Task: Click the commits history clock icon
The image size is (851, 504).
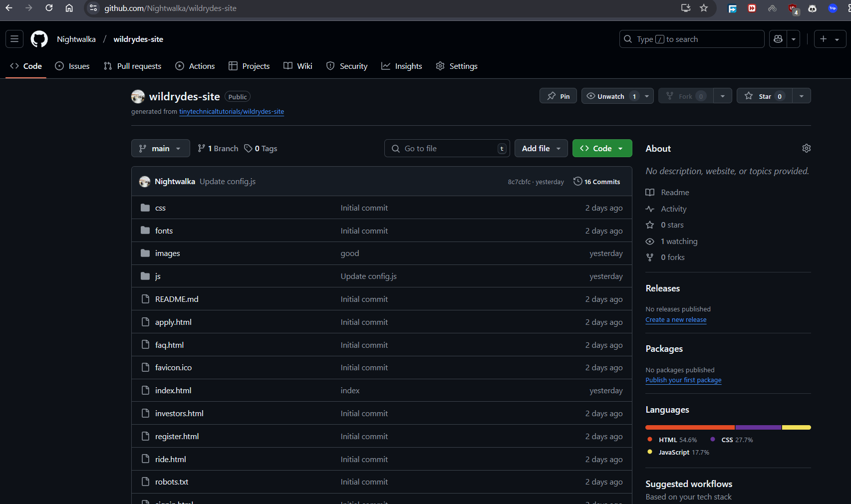Action: pyautogui.click(x=577, y=181)
